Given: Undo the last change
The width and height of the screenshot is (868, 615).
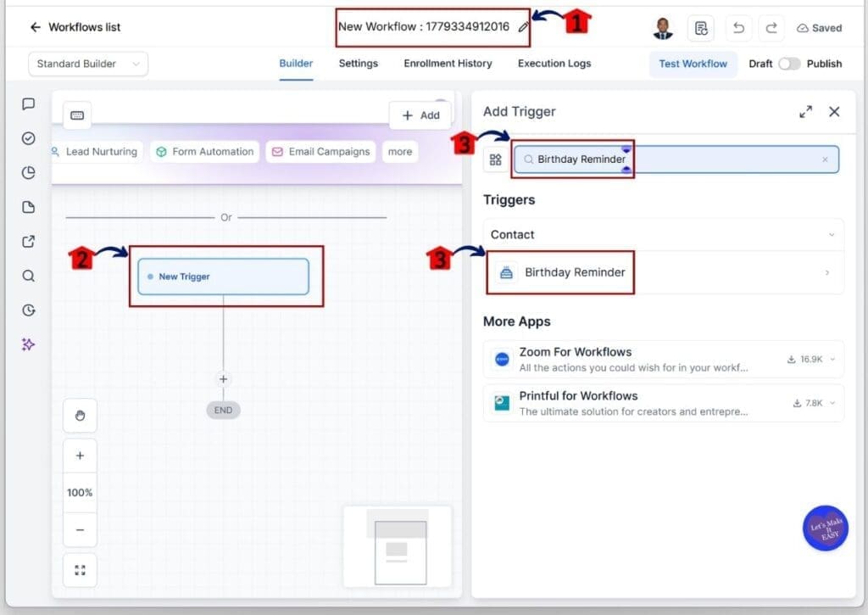Looking at the screenshot, I should (x=738, y=28).
